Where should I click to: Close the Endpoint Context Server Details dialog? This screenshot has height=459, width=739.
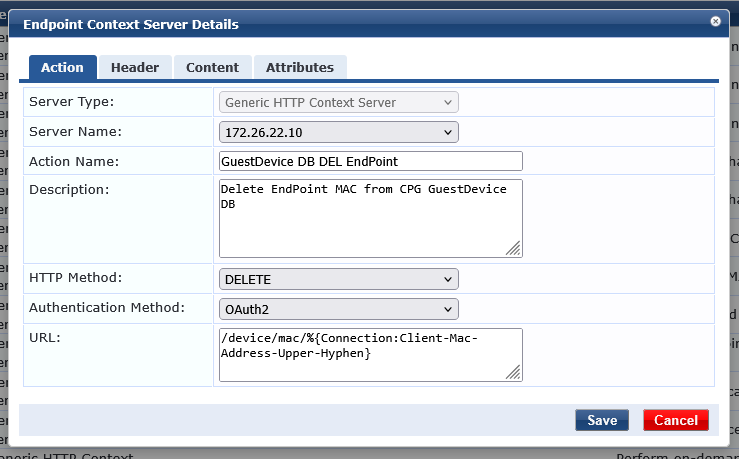[715, 20]
